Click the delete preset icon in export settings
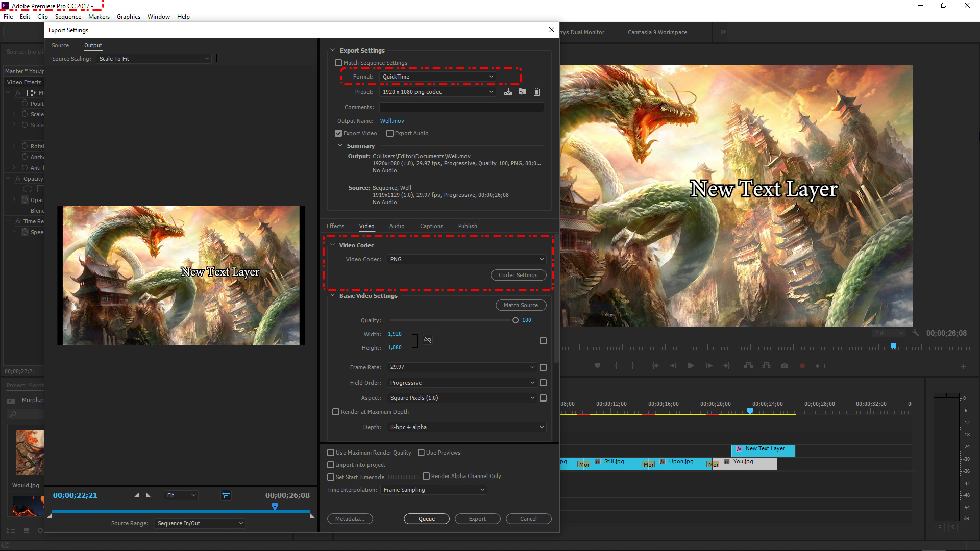980x551 pixels. click(536, 91)
